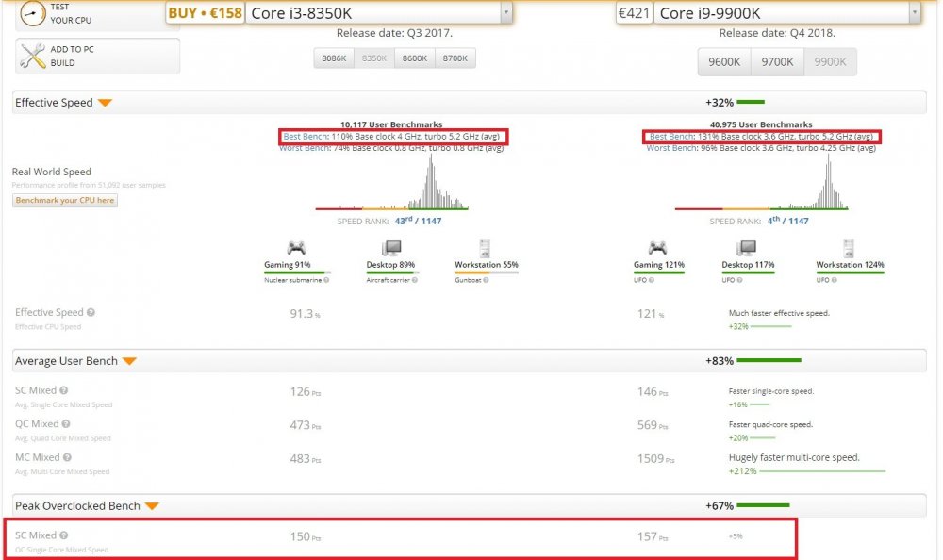The width and height of the screenshot is (943, 560).
Task: Switch to the 9700K processor tab
Action: click(778, 62)
